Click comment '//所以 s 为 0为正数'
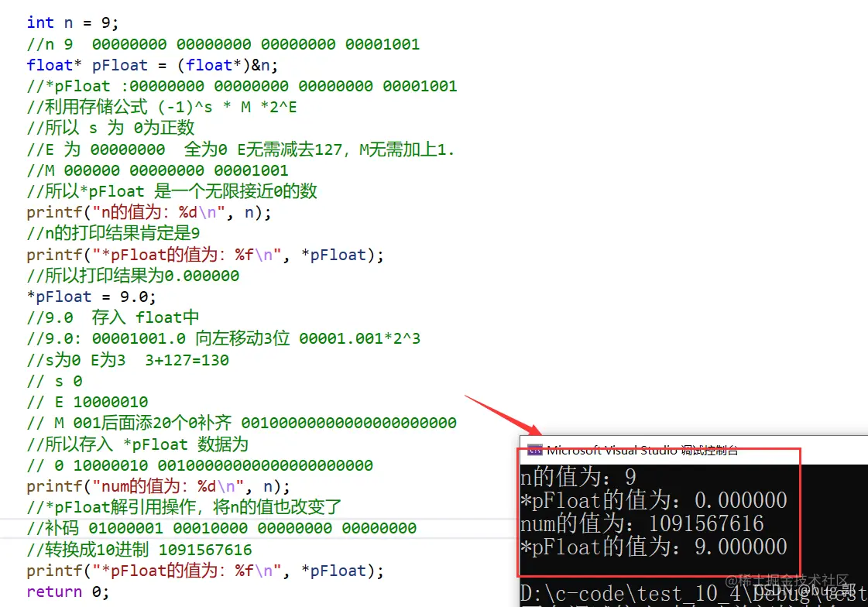868x607 pixels. click(x=111, y=128)
